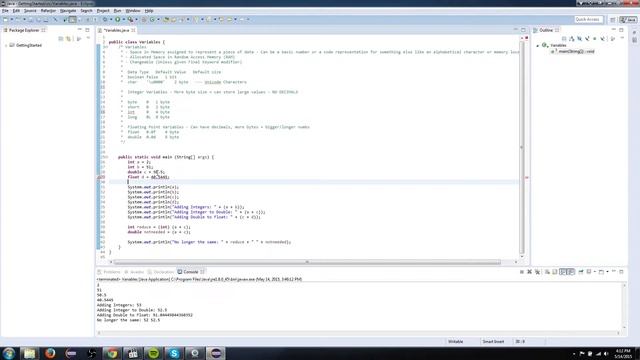This screenshot has width=640, height=360.
Task: Click the New Java Class toolbar icon
Action: (152, 20)
